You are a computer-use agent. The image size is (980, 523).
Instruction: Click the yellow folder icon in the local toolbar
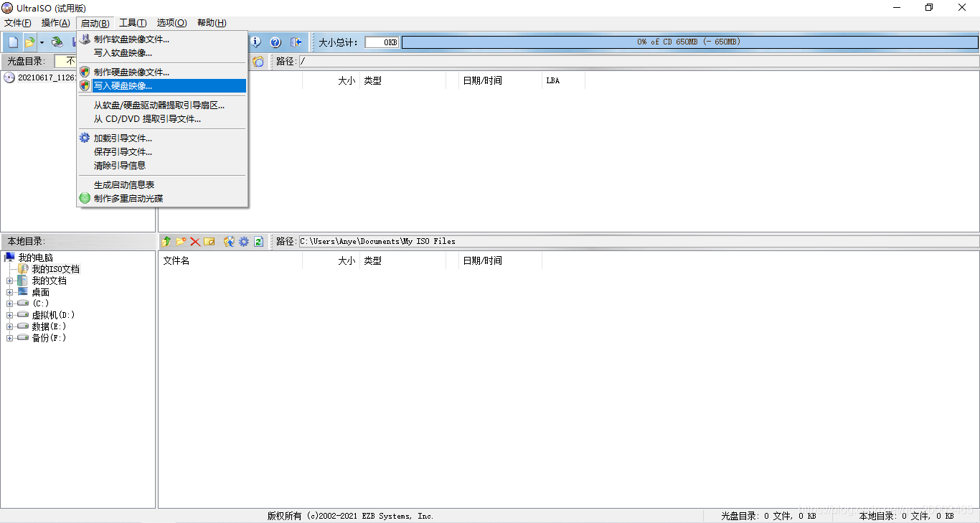pyautogui.click(x=209, y=242)
